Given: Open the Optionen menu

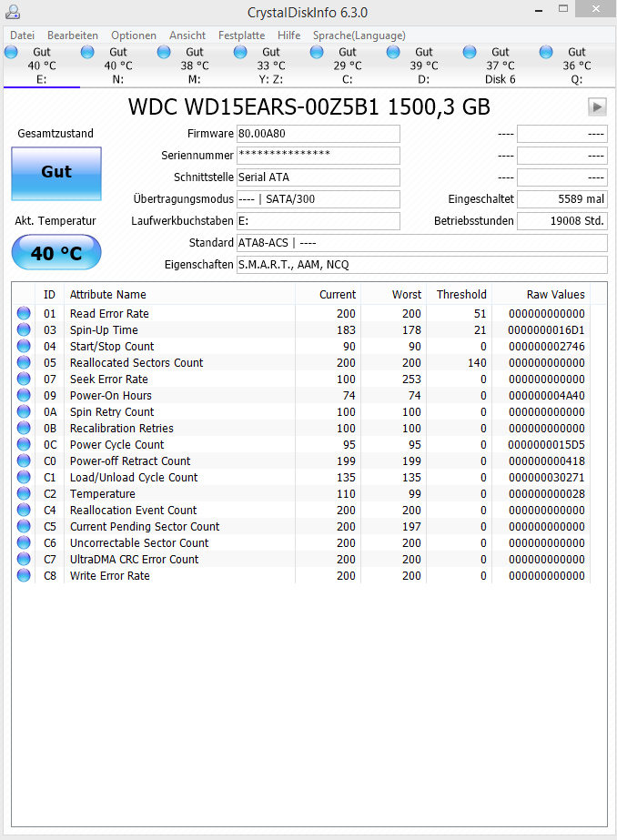Looking at the screenshot, I should 134,35.
